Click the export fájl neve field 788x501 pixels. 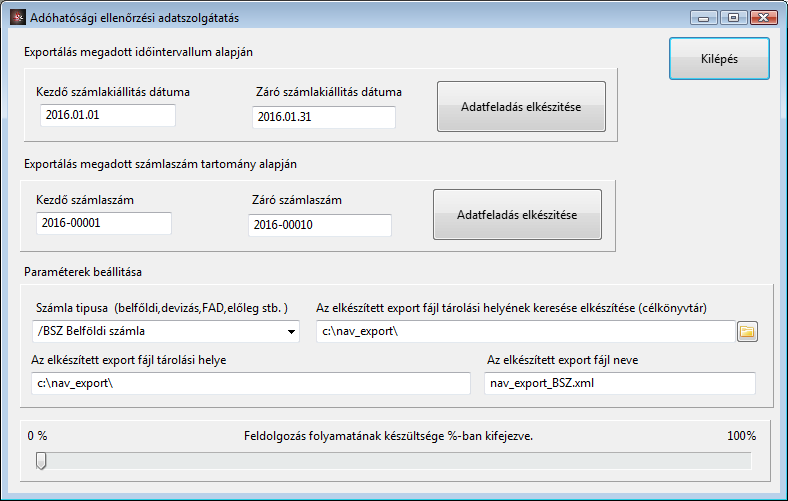(x=620, y=383)
